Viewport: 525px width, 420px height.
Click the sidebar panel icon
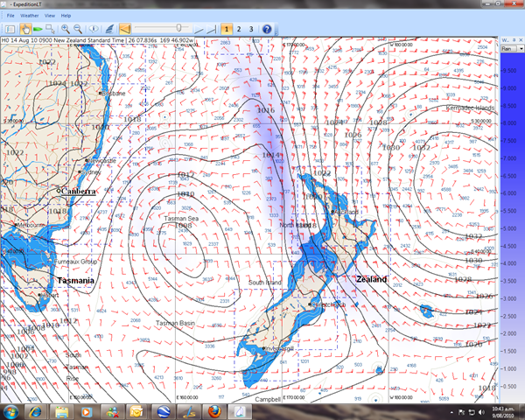point(10,29)
